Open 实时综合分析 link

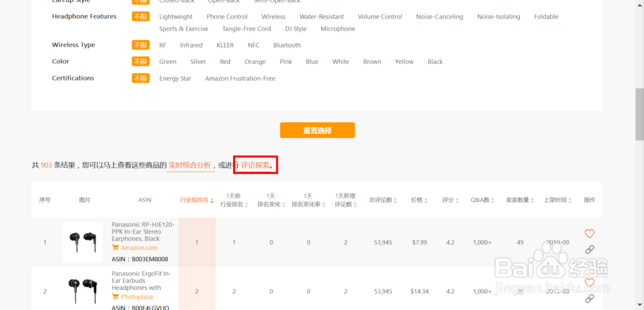coord(190,165)
